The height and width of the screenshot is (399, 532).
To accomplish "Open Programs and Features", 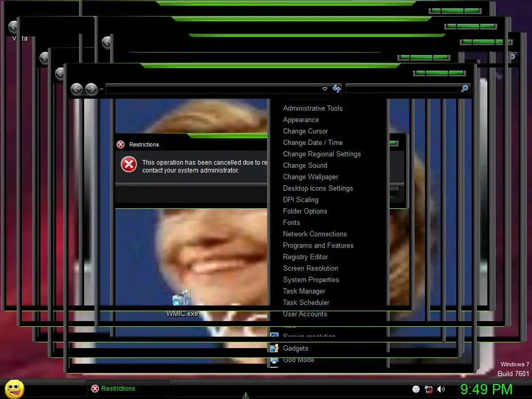I will tap(318, 245).
